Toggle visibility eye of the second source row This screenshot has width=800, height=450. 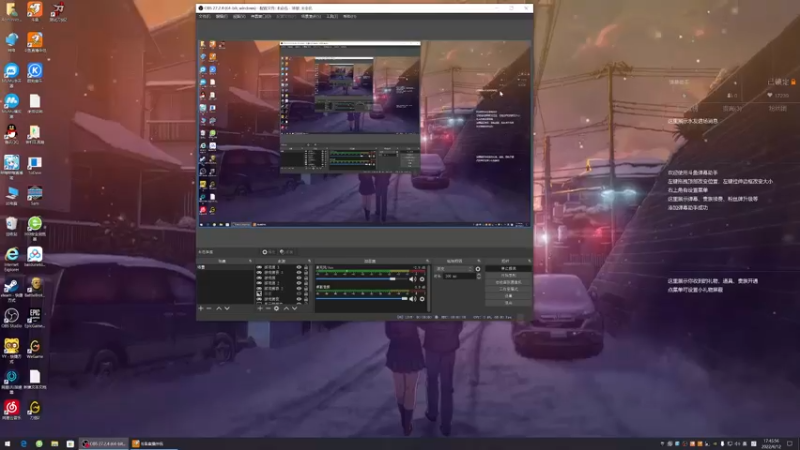(299, 272)
